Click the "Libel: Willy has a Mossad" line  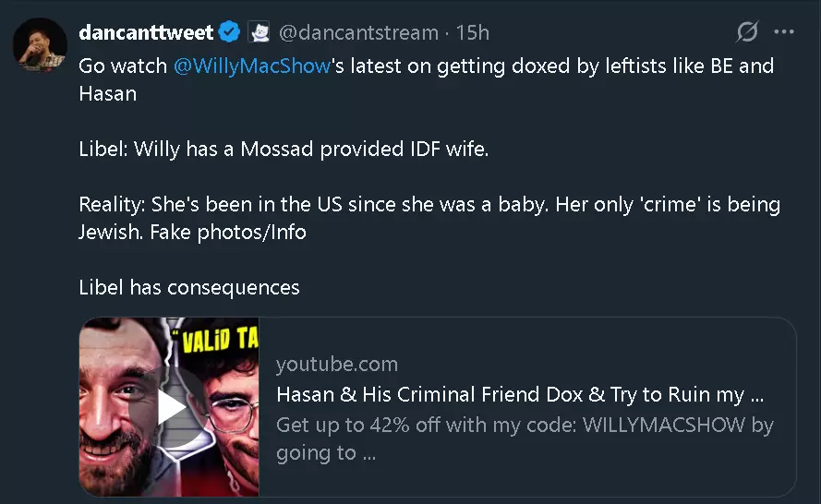[x=284, y=150]
